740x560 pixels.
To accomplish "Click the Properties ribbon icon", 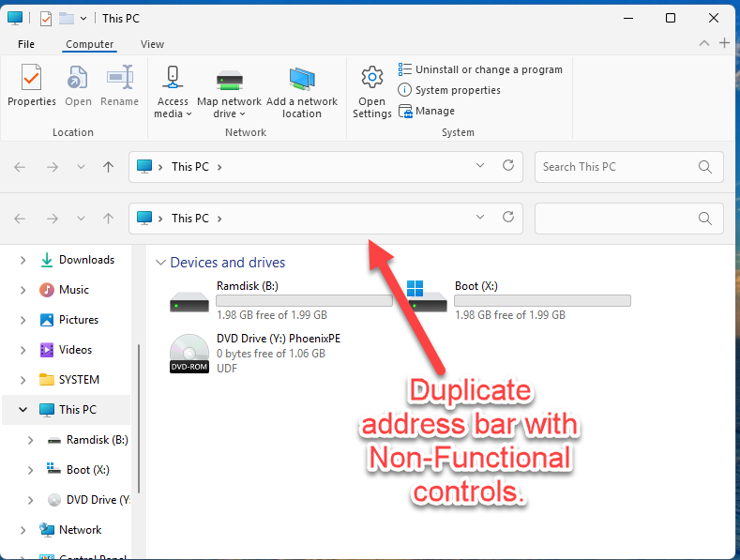I will point(31,78).
